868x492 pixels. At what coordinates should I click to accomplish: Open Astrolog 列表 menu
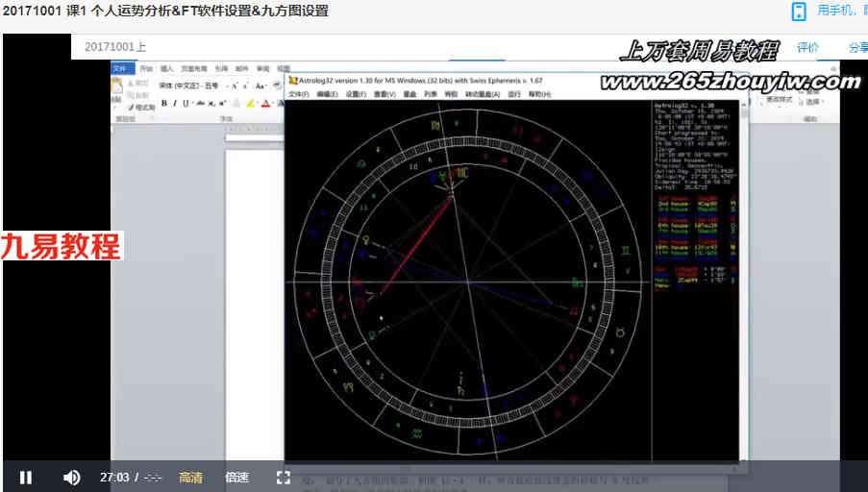coord(430,94)
